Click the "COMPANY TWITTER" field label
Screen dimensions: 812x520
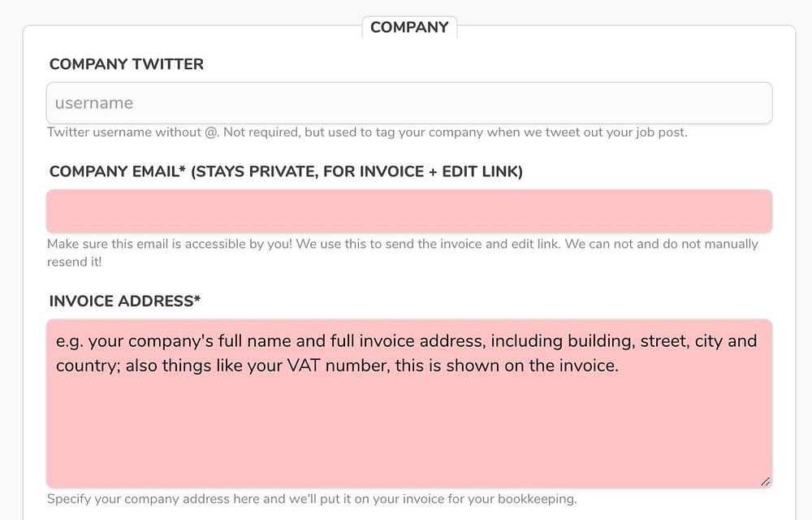tap(127, 64)
